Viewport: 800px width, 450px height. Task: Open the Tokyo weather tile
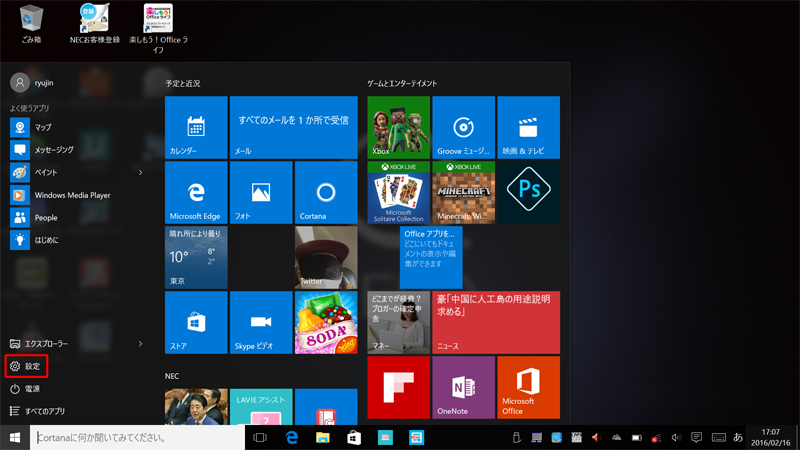[x=196, y=258]
